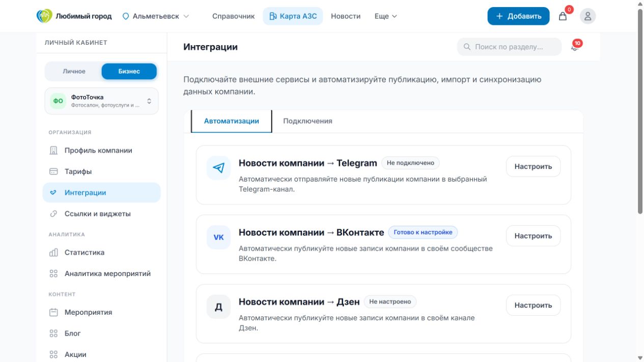Click the Не настроено status badge

(390, 302)
